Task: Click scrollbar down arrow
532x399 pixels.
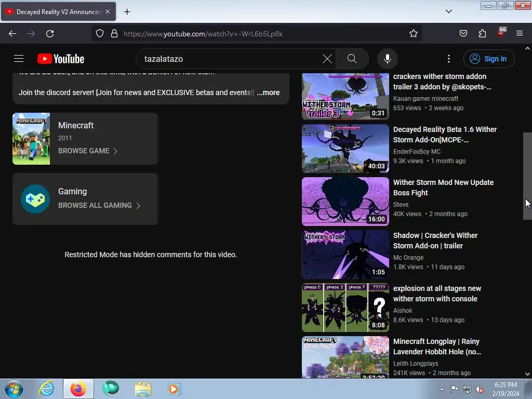Action: pos(527,374)
